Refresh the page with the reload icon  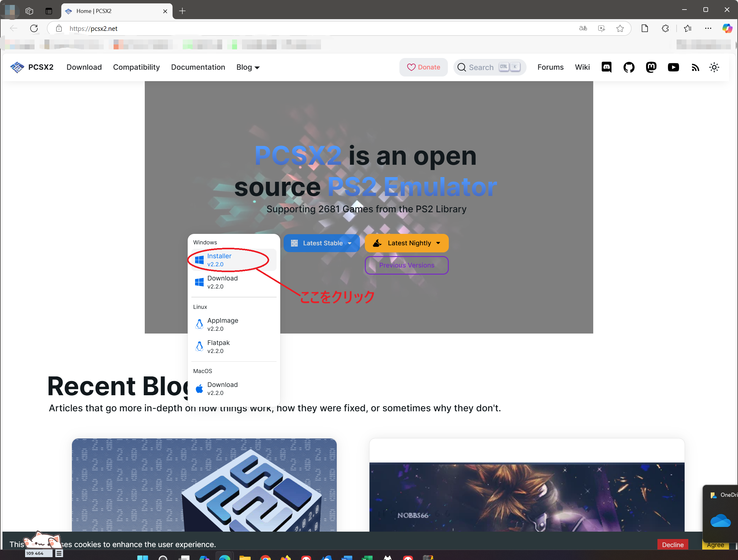point(34,29)
